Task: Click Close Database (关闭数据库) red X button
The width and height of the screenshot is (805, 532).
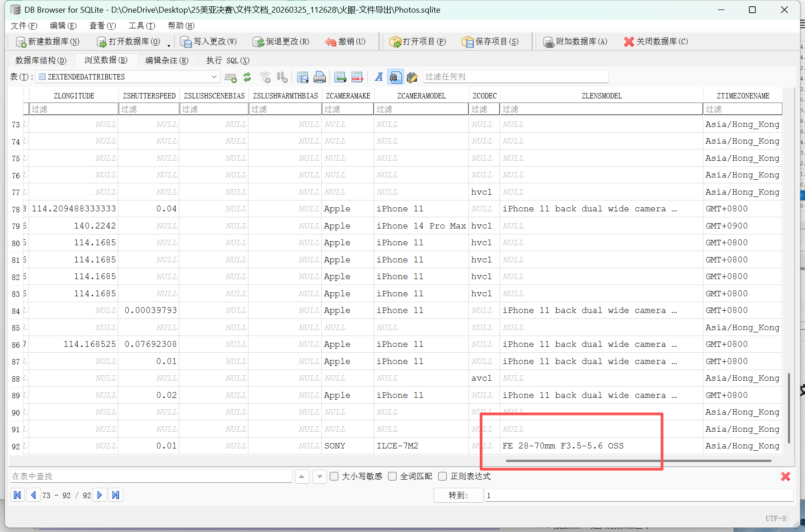Action: point(655,42)
